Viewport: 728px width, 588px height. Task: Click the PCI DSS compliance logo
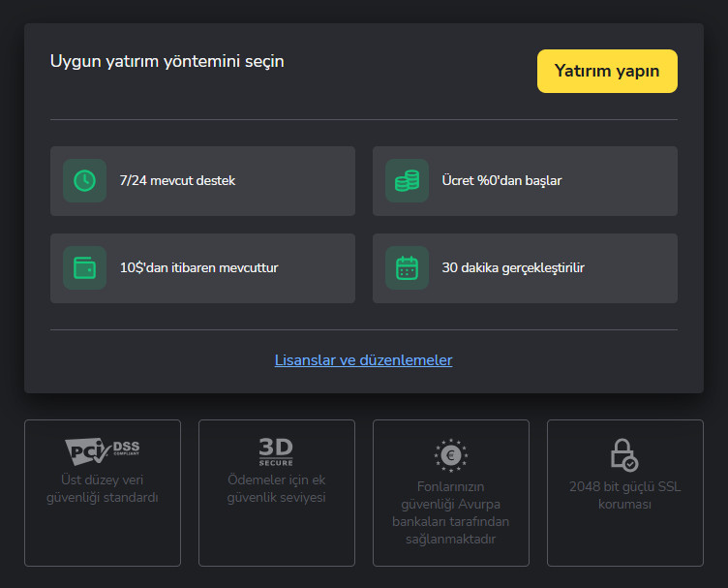coord(103,451)
